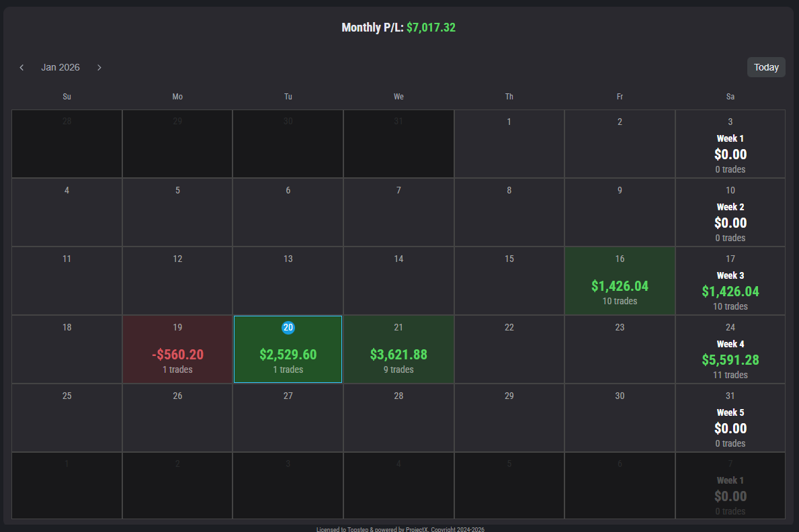Open January 21 with 9 trades

pyautogui.click(x=398, y=349)
